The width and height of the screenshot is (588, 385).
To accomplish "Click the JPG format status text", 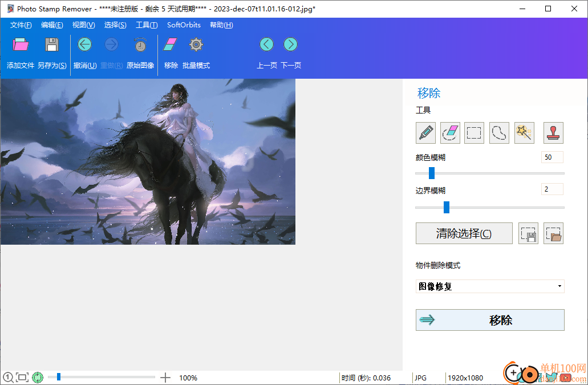I will tap(420, 378).
